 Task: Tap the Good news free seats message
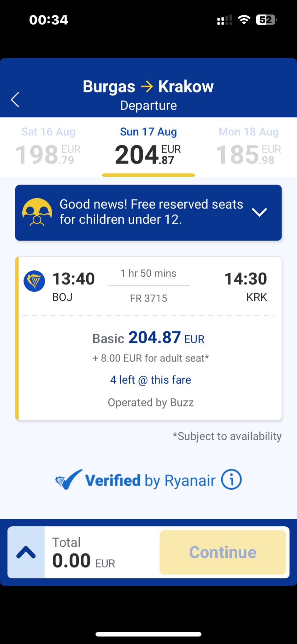click(151, 212)
